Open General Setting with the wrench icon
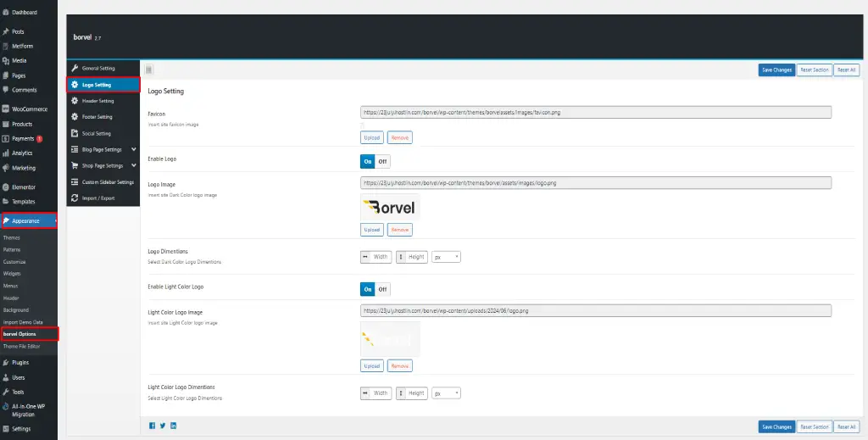Image resolution: width=868 pixels, height=440 pixels. pyautogui.click(x=75, y=68)
